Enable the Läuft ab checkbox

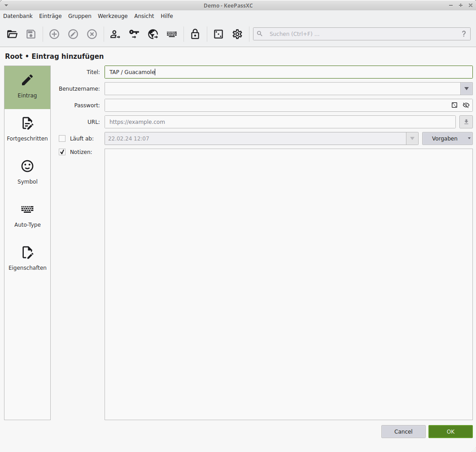pos(62,138)
